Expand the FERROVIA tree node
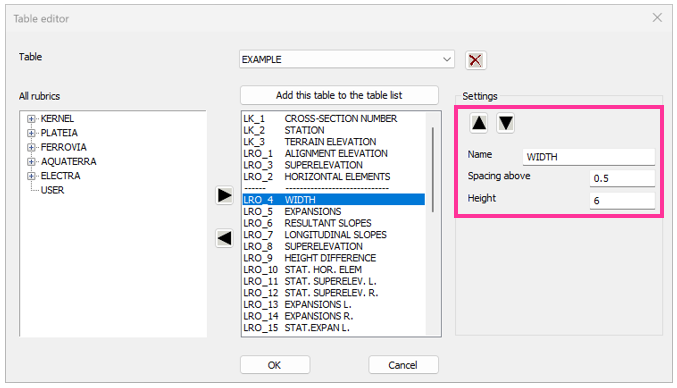677x388 pixels. 31,147
